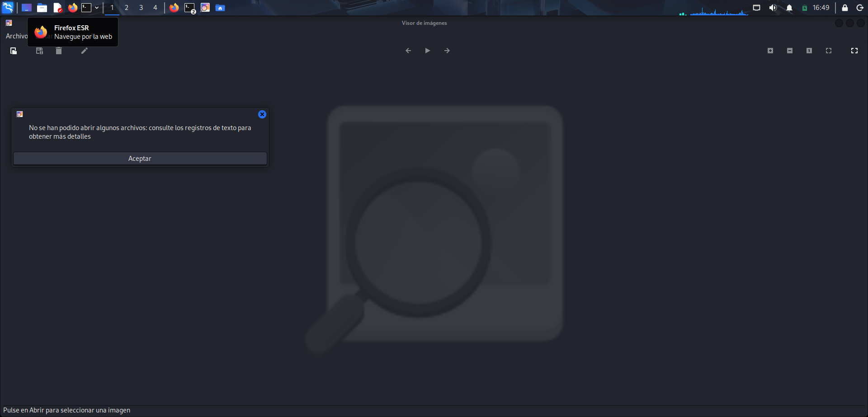The image size is (868, 417).
Task: Go to the next image arrow
Action: click(447, 51)
